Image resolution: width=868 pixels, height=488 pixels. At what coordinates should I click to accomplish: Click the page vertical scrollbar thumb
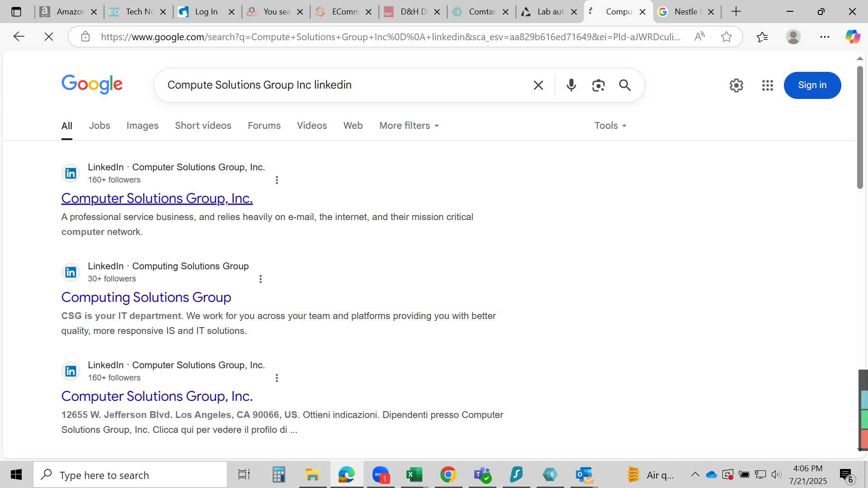point(860,127)
